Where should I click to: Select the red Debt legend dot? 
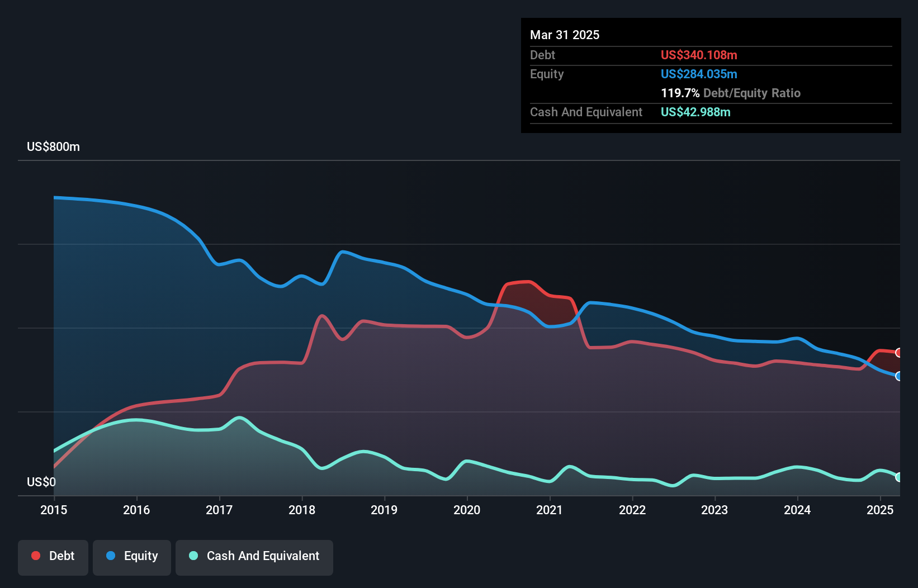coord(35,556)
